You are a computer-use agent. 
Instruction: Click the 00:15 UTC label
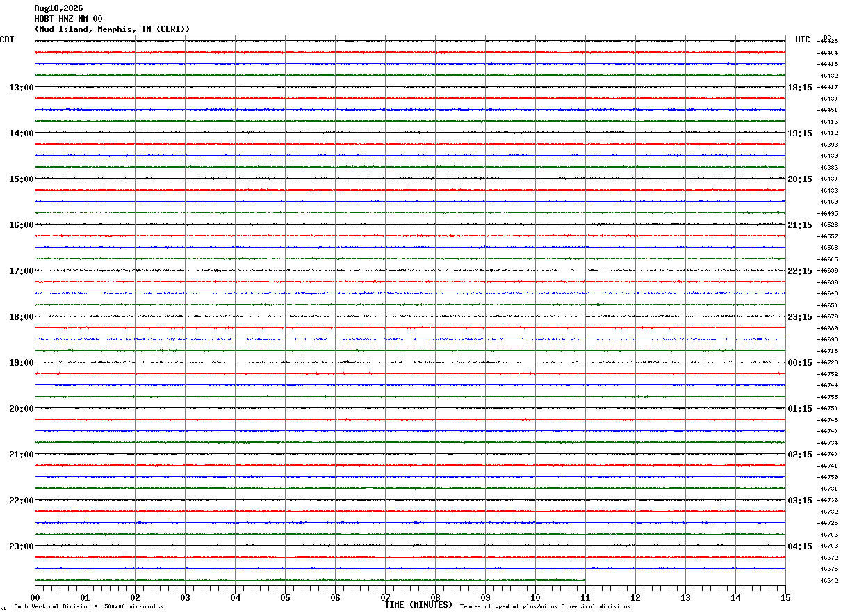[800, 363]
